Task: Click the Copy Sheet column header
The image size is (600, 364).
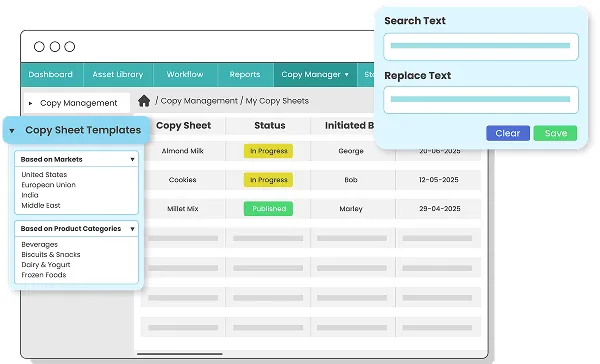Action: click(x=184, y=126)
